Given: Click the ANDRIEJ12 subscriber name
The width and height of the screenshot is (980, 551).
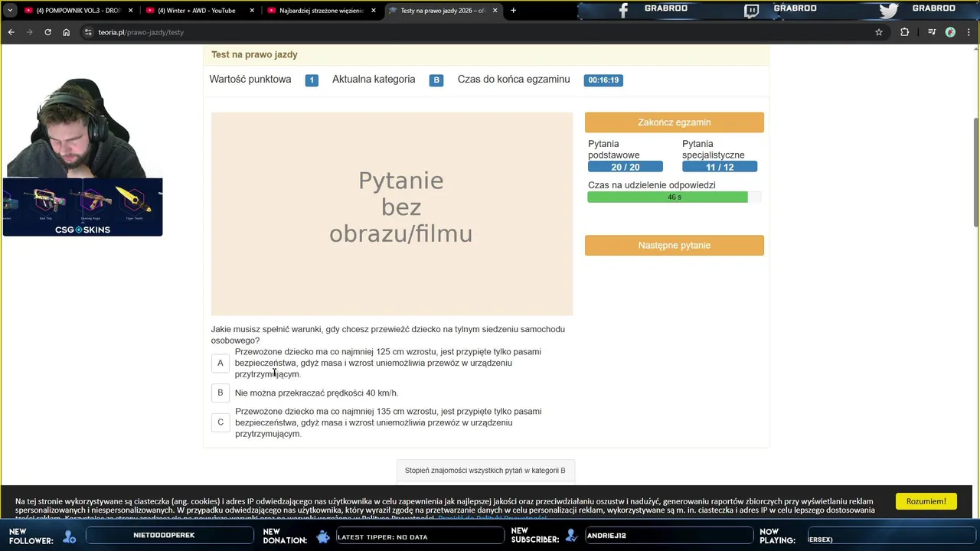Looking at the screenshot, I should [606, 536].
